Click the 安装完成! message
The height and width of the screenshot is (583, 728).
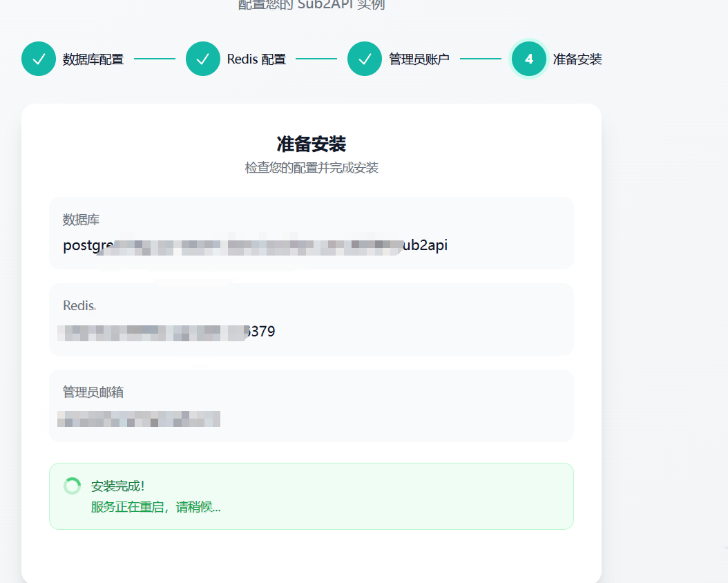point(118,486)
